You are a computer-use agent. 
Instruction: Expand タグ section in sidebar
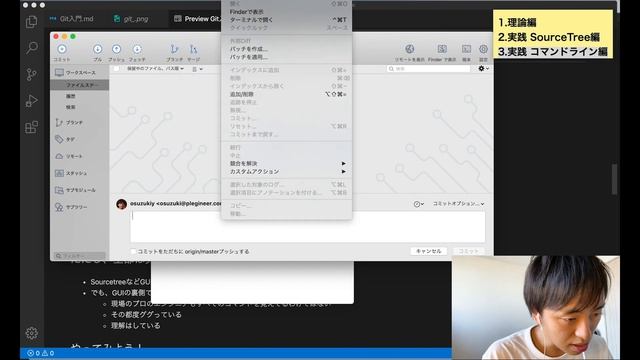pyautogui.click(x=65, y=140)
